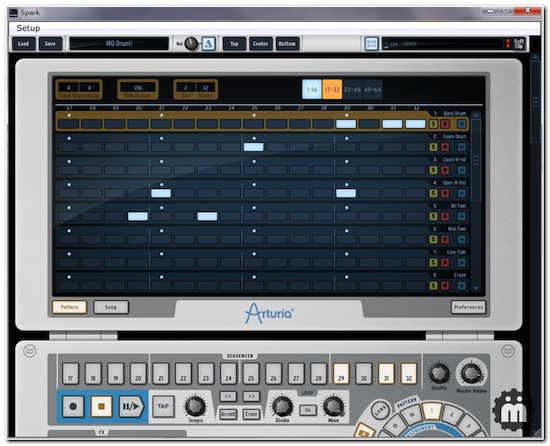
Task: Open the Resolution 1/16 selector
Action: click(x=138, y=89)
